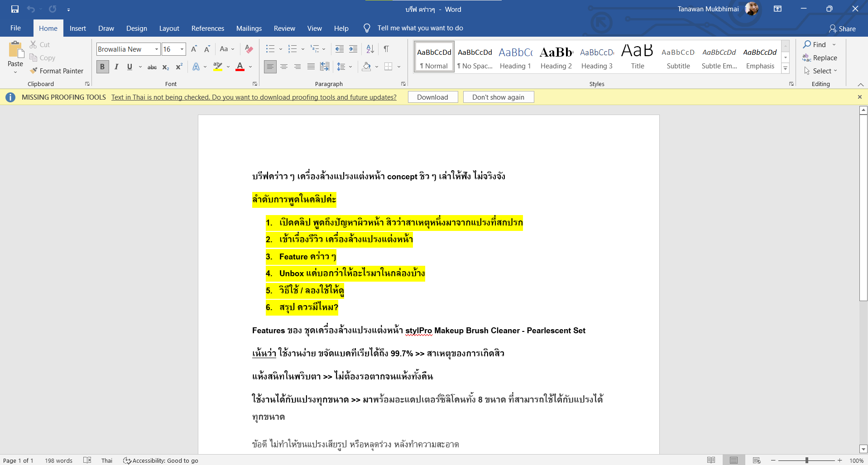Open Ribbon Display Options
This screenshot has width=868, height=465.
point(778,9)
